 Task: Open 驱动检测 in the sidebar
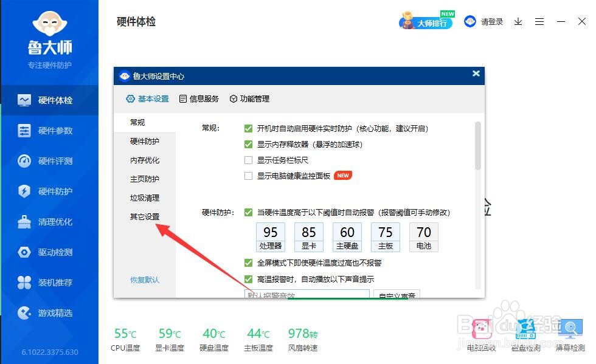pyautogui.click(x=49, y=252)
